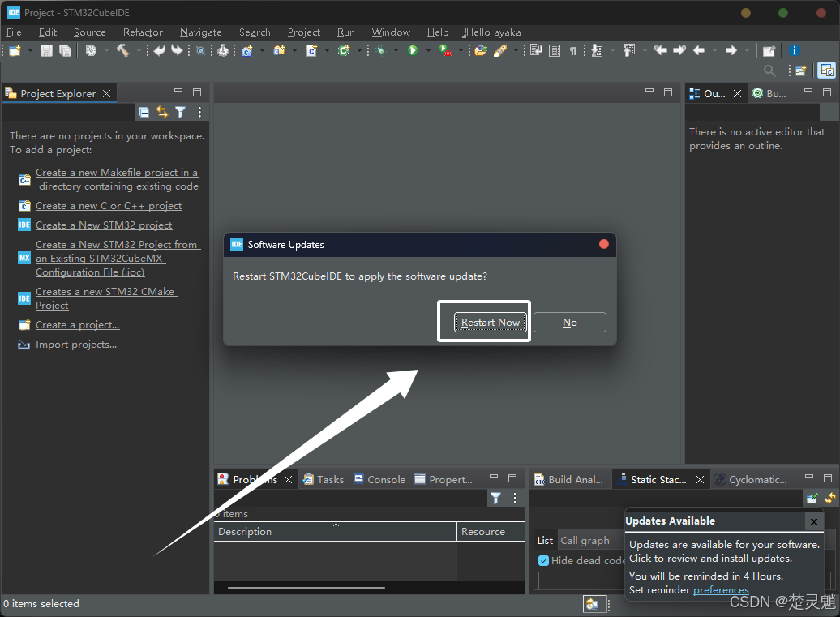
Task: Switch to the Console tab
Action: click(x=379, y=479)
